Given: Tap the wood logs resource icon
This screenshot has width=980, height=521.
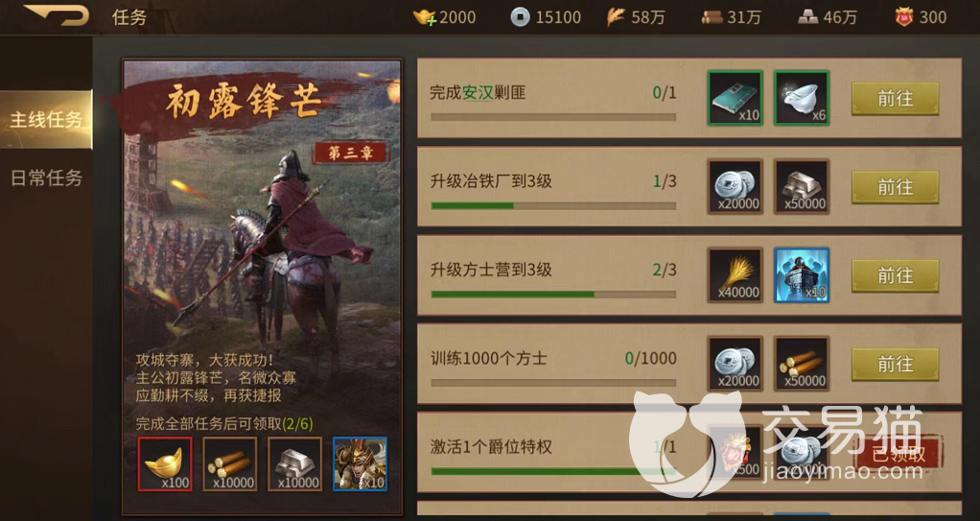Looking at the screenshot, I should point(712,17).
